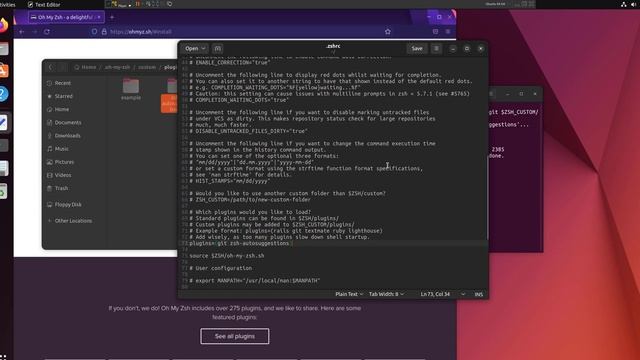Expand the Open dropdown arrow
The image size is (640, 360).
point(203,49)
